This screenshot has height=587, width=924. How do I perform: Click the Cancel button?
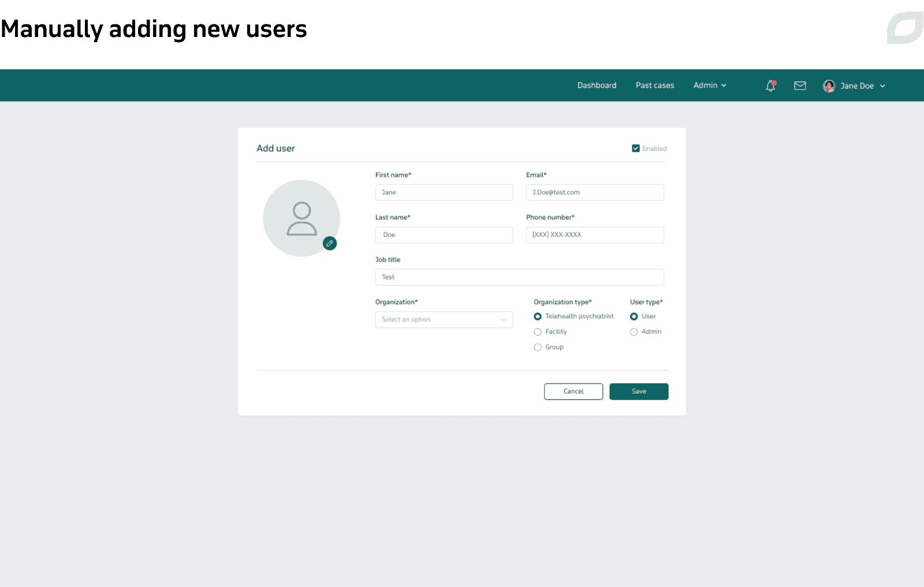(573, 391)
